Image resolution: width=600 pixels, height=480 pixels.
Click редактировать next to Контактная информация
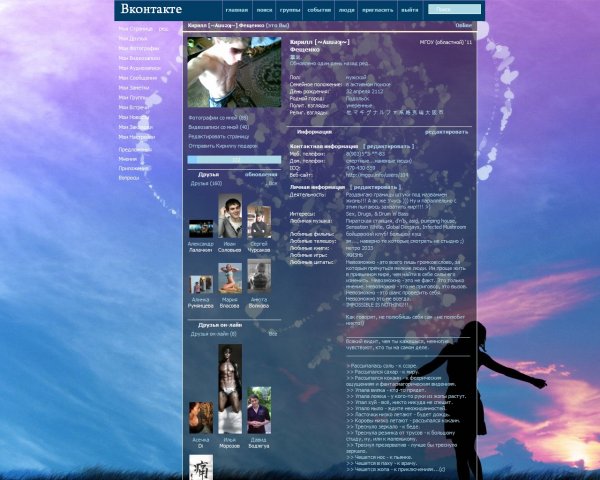coord(388,147)
